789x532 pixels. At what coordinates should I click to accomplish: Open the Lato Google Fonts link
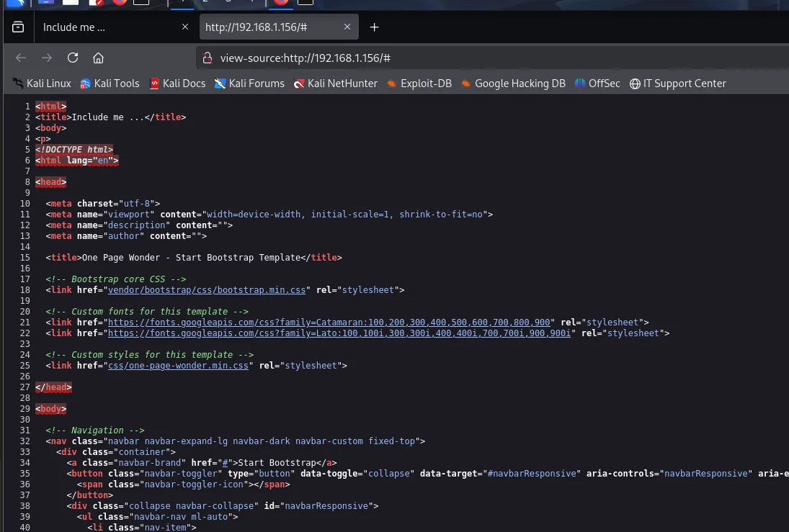(x=339, y=333)
